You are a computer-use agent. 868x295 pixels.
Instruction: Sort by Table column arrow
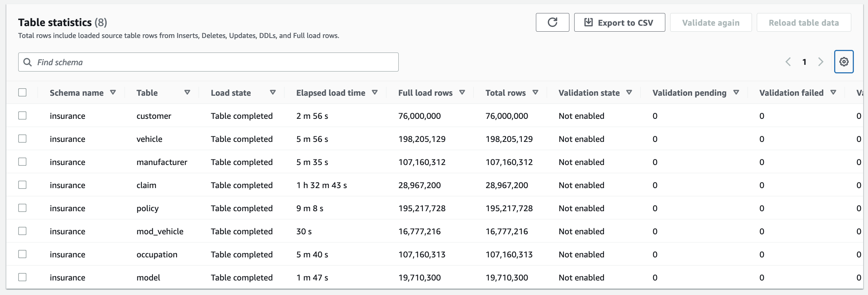click(187, 92)
